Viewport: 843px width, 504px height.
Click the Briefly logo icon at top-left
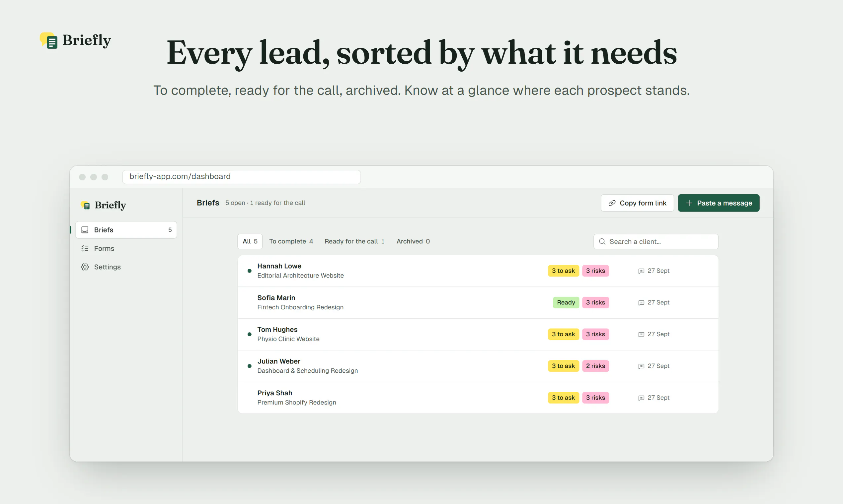[x=48, y=40]
